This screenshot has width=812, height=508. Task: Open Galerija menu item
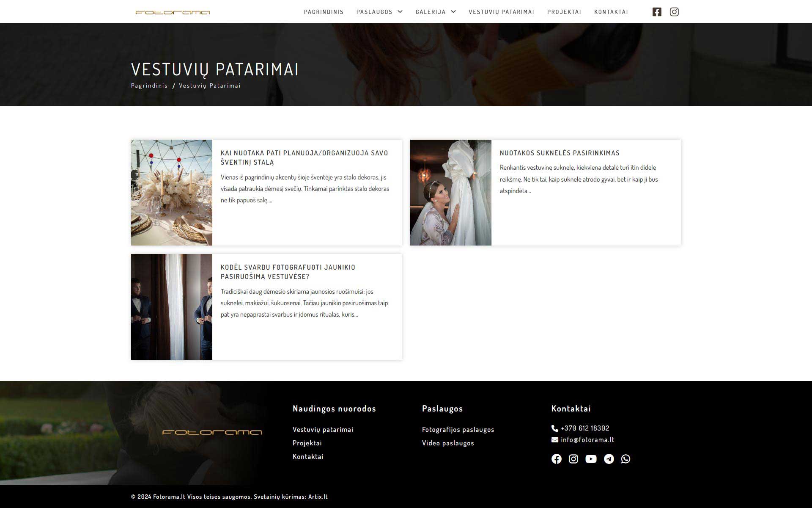pos(431,12)
